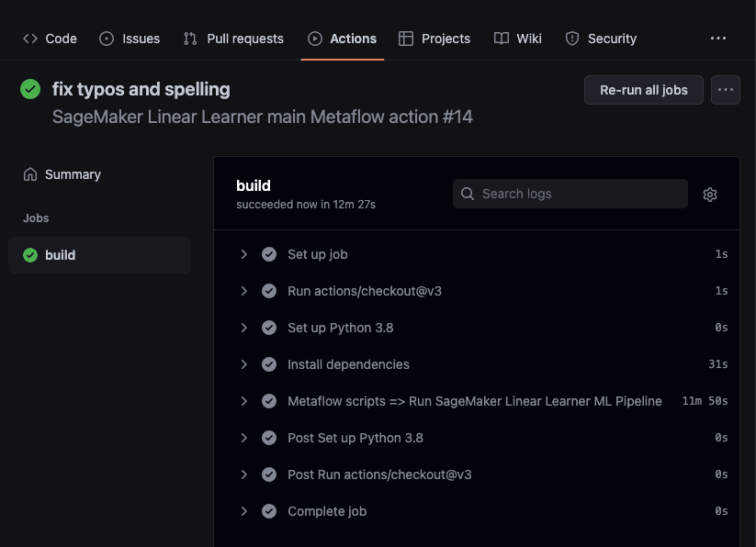Viewport: 756px width, 547px height.
Task: Open the Security tab
Action: tap(601, 39)
